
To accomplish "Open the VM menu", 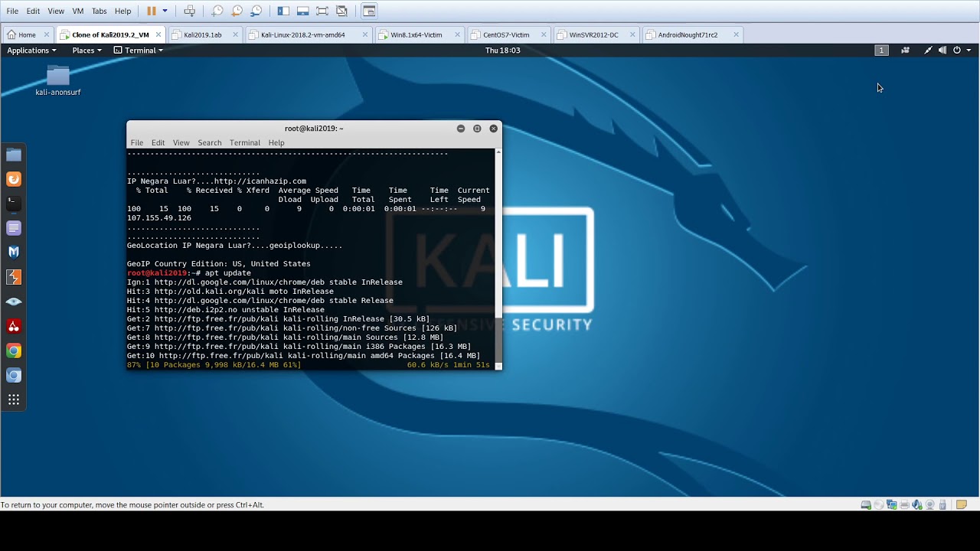I will [78, 11].
